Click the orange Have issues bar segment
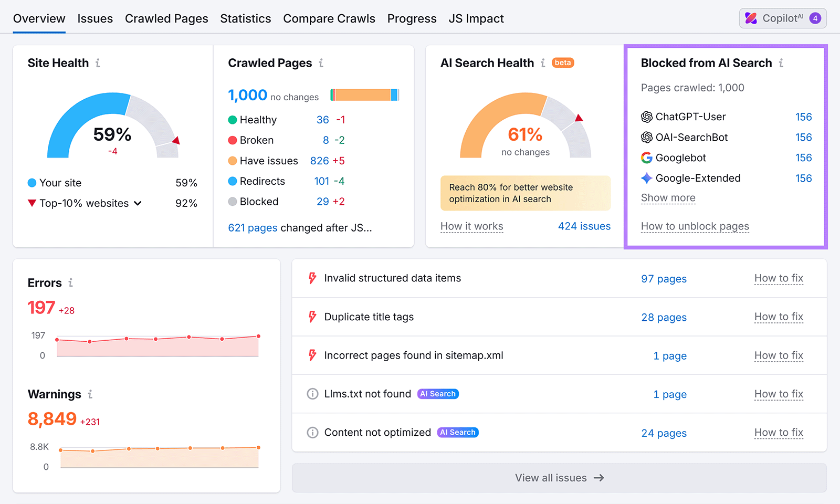840x504 pixels. 362,96
